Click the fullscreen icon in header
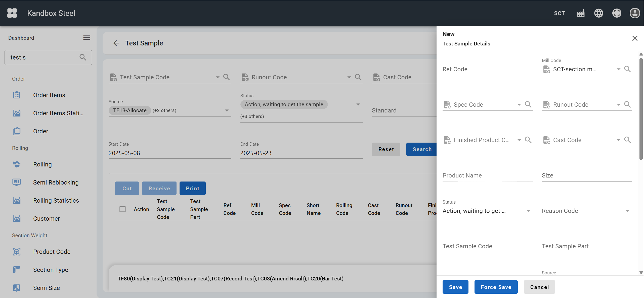Image resolution: width=644 pixels, height=298 pixels. (617, 13)
